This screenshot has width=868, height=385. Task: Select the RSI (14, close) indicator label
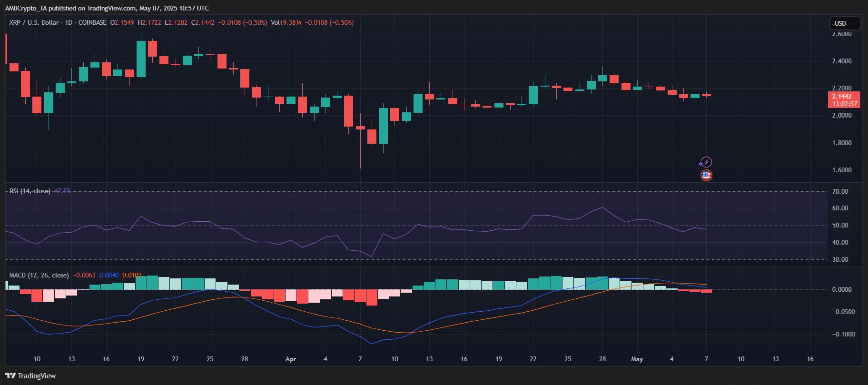pyautogui.click(x=30, y=191)
